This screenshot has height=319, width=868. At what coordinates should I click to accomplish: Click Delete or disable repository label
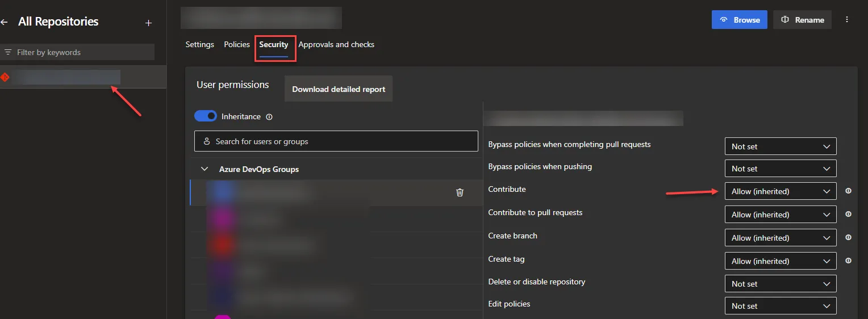click(537, 282)
